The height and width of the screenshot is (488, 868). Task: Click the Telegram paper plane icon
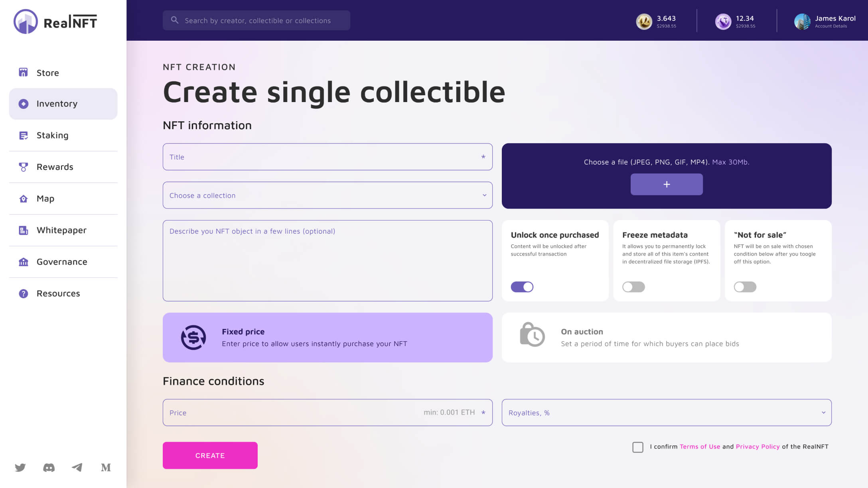pos(77,467)
